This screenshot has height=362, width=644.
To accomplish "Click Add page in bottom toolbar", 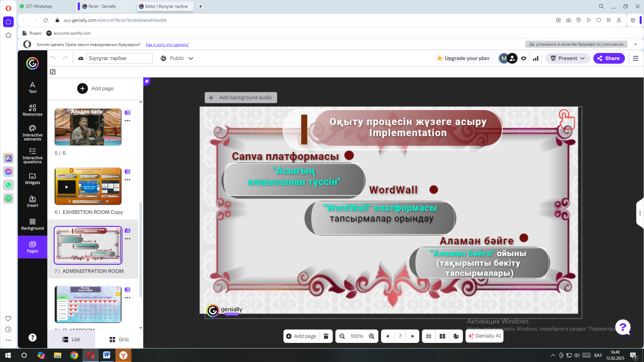I will tap(301, 336).
